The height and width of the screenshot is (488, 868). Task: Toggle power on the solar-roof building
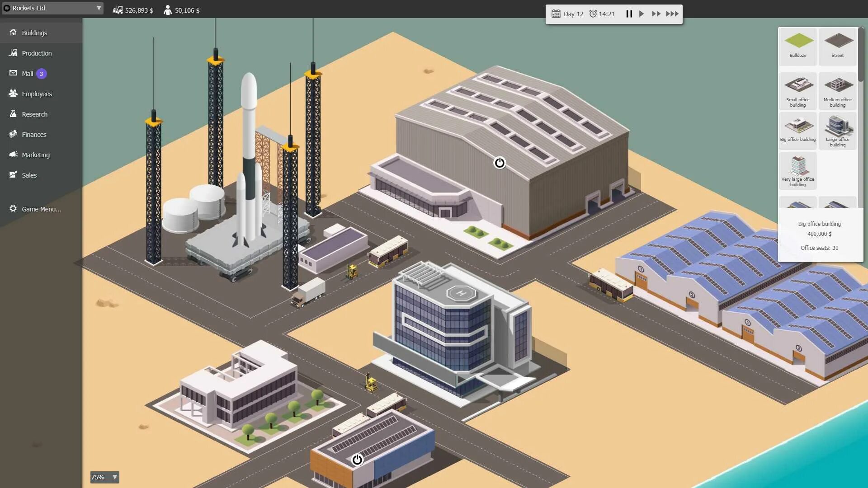[357, 460]
